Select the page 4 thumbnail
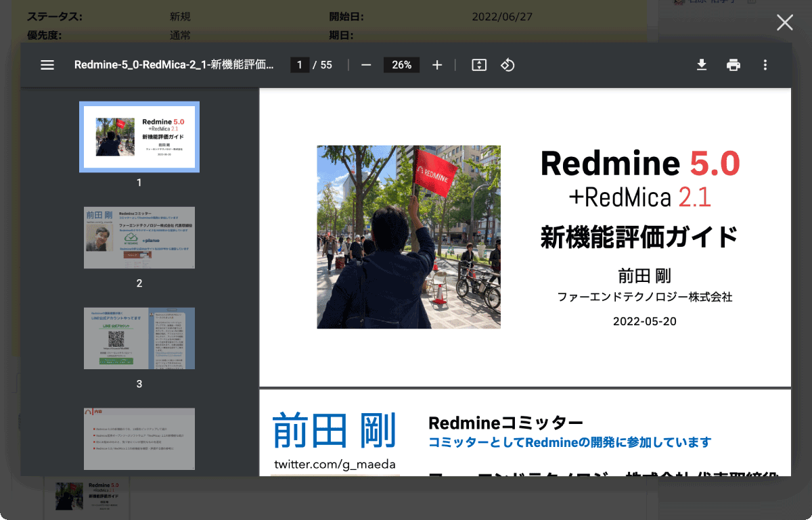Image resolution: width=812 pixels, height=520 pixels. 139,439
